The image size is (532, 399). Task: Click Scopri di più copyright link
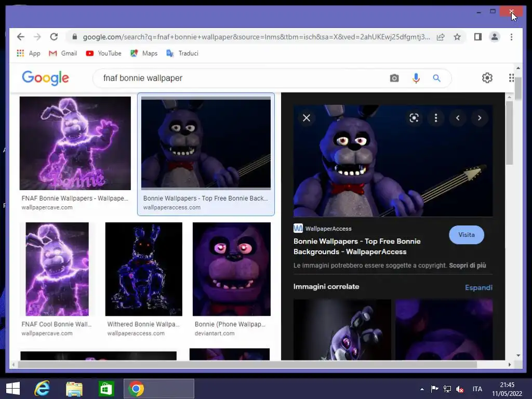[x=468, y=265]
